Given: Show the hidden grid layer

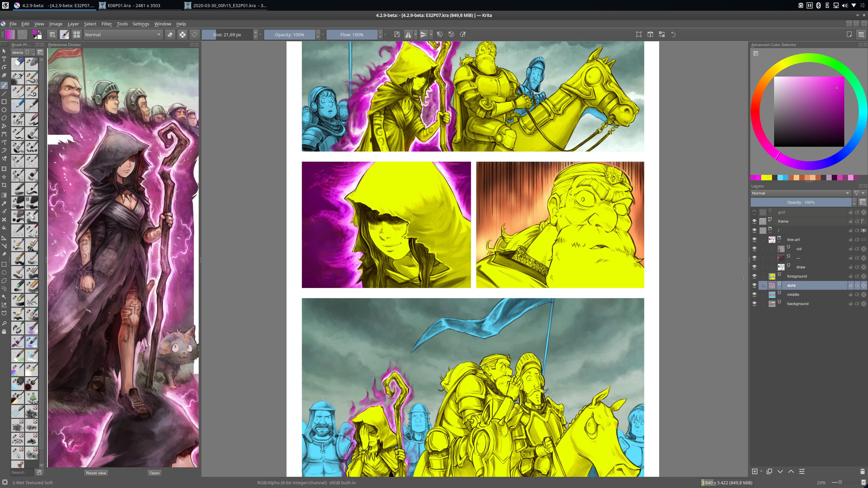Looking at the screenshot, I should (x=754, y=212).
